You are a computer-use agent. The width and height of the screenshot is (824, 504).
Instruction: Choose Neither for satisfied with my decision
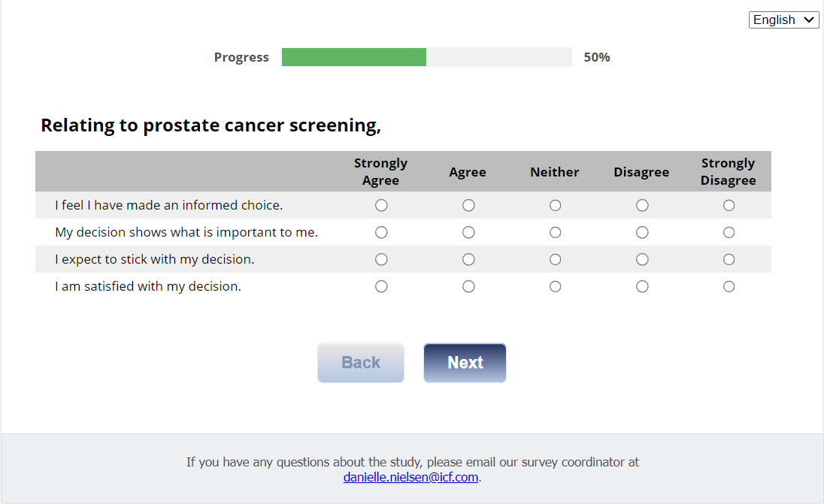555,287
